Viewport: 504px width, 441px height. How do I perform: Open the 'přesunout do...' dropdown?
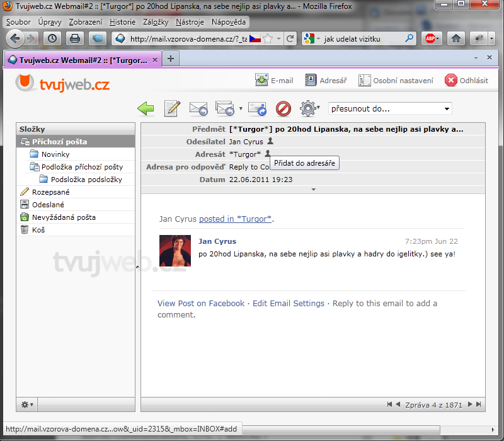390,108
